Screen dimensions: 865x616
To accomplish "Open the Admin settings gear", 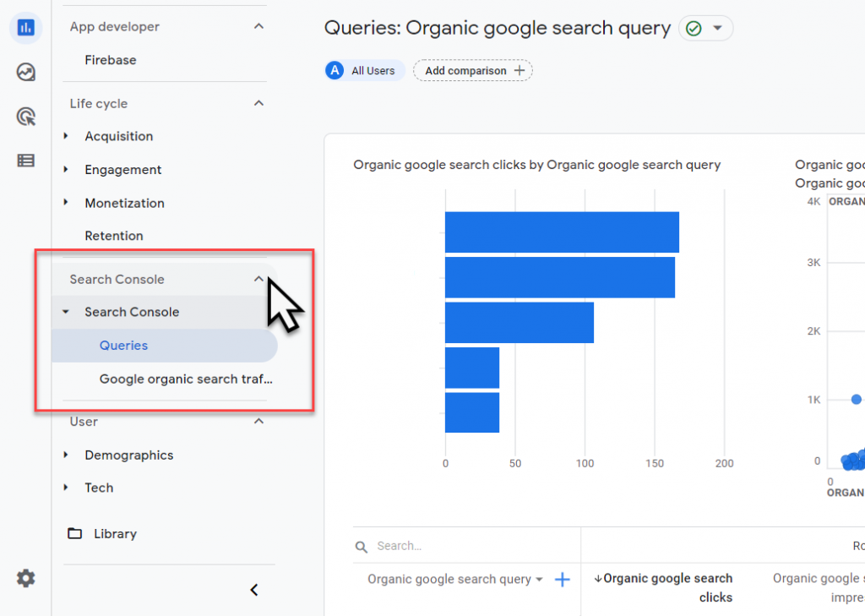I will pos(26,578).
